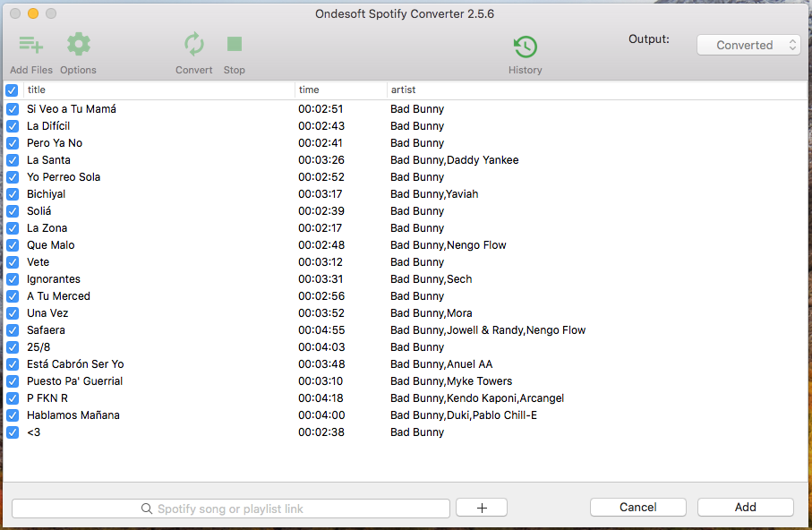The width and height of the screenshot is (812, 530).
Task: Click artist Bad Bunny,Myke Towers
Action: tap(451, 381)
